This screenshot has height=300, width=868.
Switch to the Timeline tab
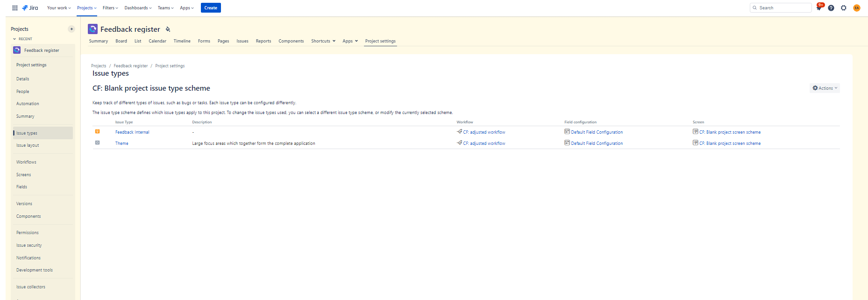click(182, 41)
